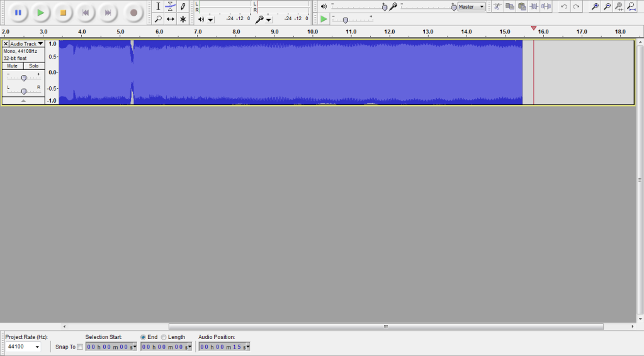Click the Zoom In magnifier icon

[595, 6]
